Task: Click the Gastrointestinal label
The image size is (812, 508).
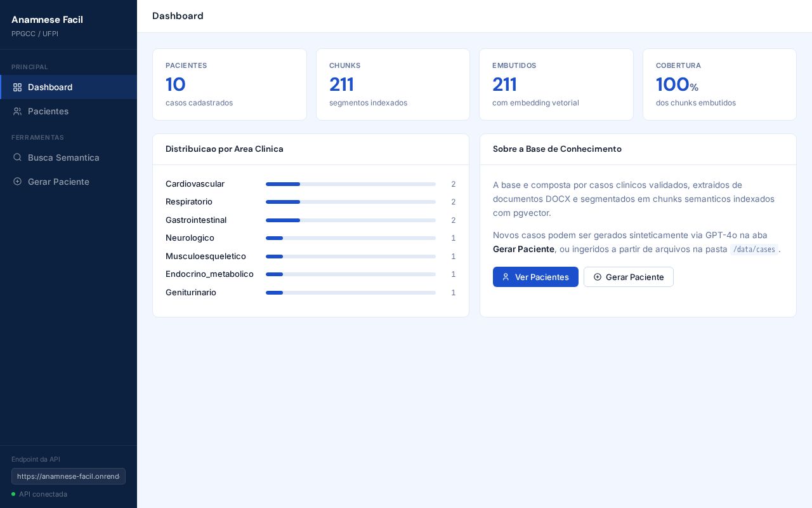Action: 196,220
